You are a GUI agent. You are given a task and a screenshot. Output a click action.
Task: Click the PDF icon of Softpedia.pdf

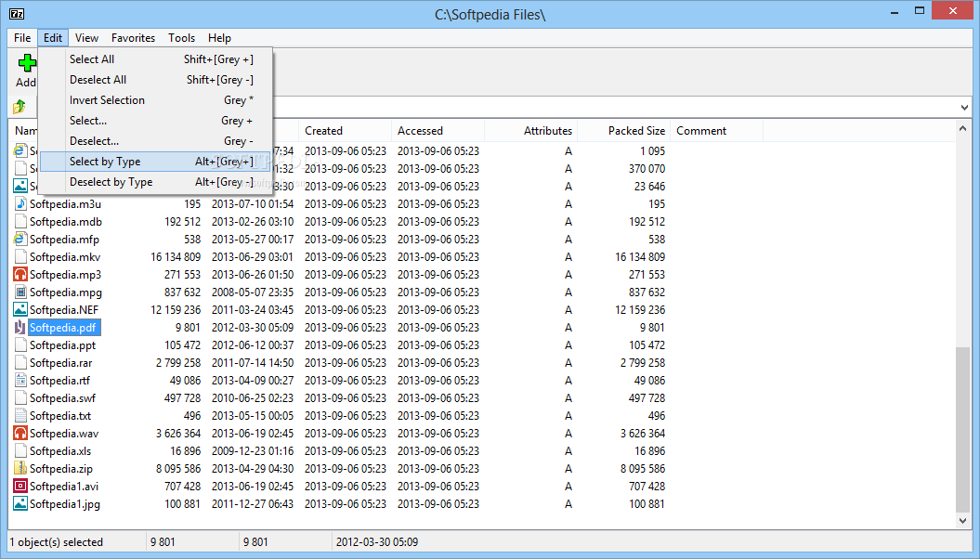coord(20,327)
